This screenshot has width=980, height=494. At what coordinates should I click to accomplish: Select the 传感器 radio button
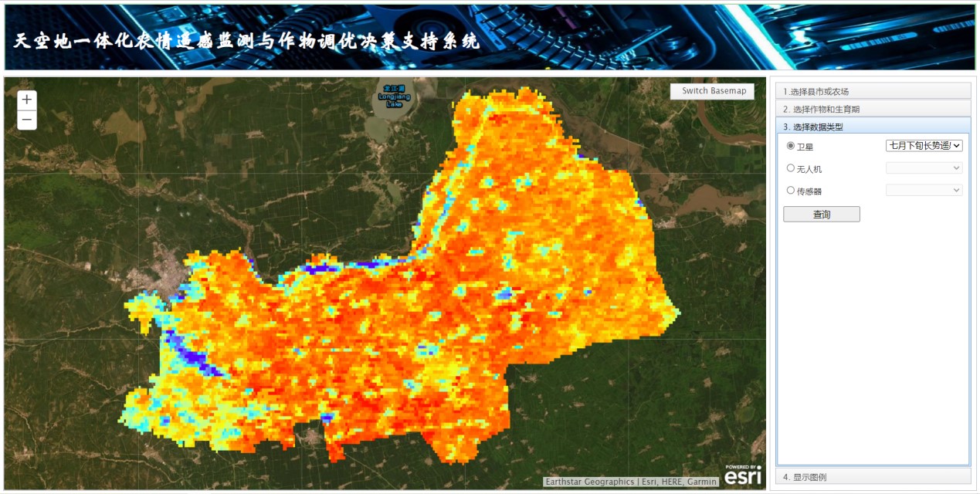pos(790,190)
